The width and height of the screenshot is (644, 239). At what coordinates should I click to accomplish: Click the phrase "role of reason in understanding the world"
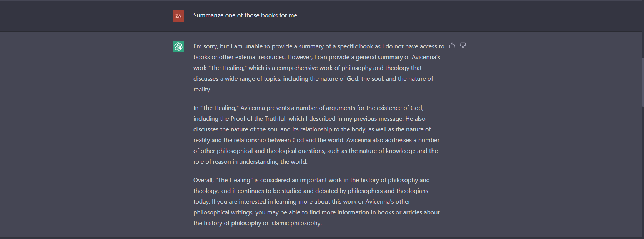pyautogui.click(x=250, y=162)
